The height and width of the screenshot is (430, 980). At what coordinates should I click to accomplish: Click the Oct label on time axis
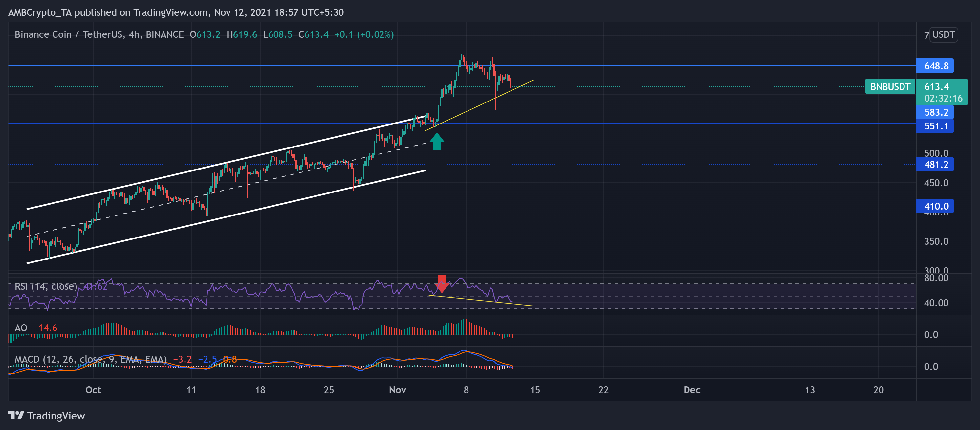coord(93,390)
